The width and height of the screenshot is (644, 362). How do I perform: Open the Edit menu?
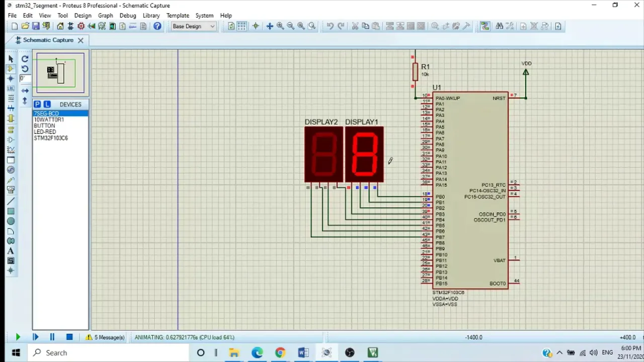click(x=28, y=16)
